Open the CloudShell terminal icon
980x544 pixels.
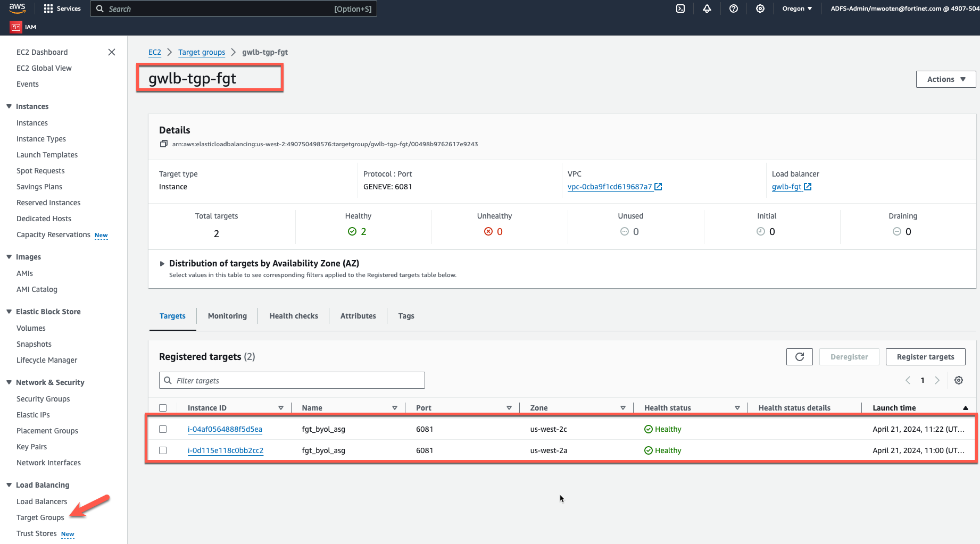[680, 9]
